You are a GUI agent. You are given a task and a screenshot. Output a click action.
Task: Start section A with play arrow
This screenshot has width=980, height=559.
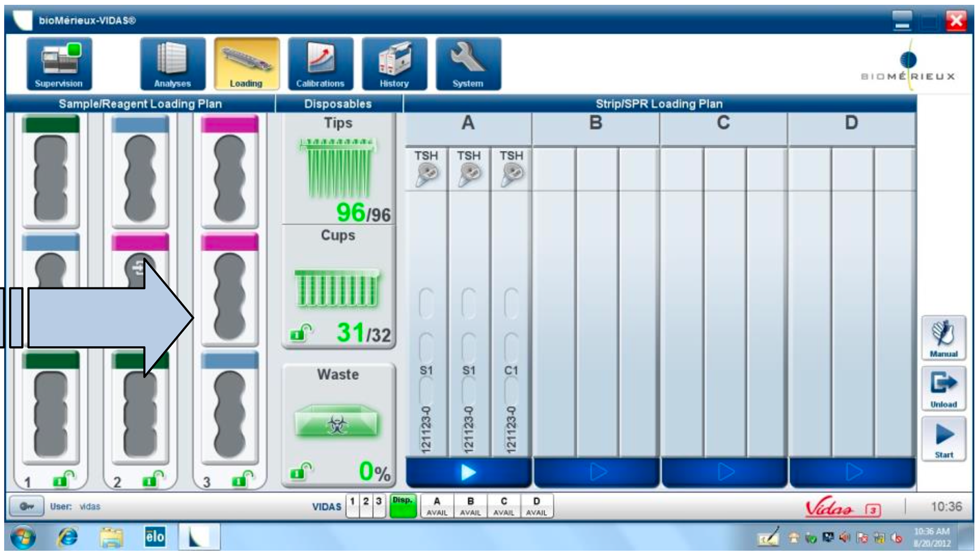468,473
